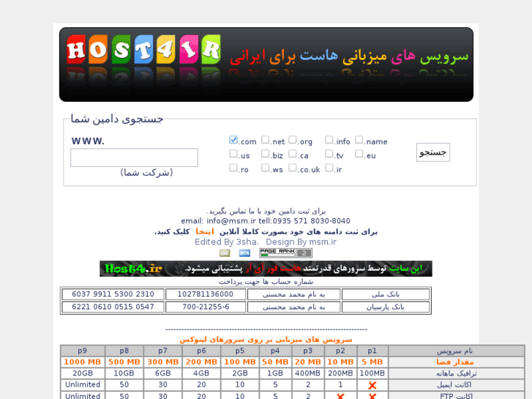
Task: Click the 'Design By msm.ir' text
Action: click(301, 242)
